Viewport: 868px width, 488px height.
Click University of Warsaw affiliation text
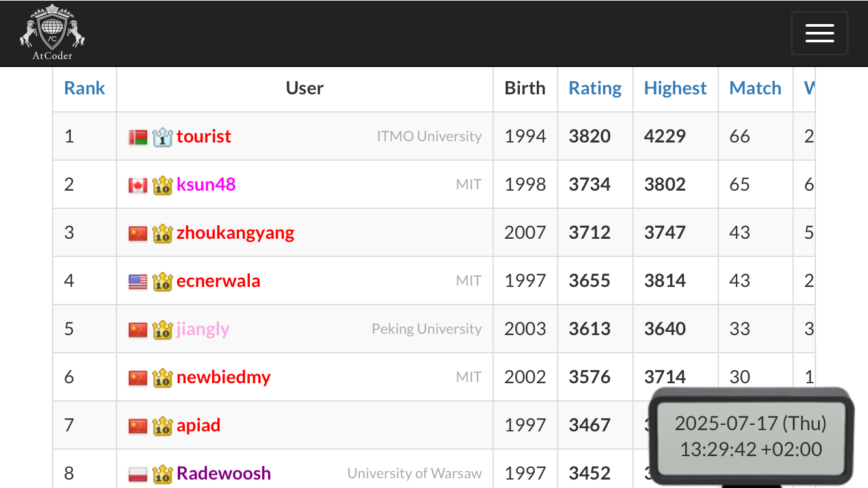click(x=414, y=474)
